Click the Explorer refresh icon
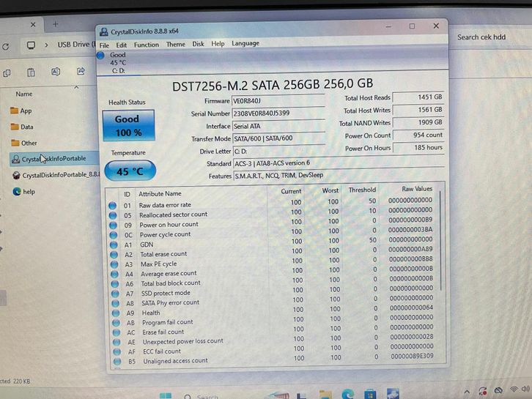Image resolution: width=532 pixels, height=399 pixels. pyautogui.click(x=6, y=47)
